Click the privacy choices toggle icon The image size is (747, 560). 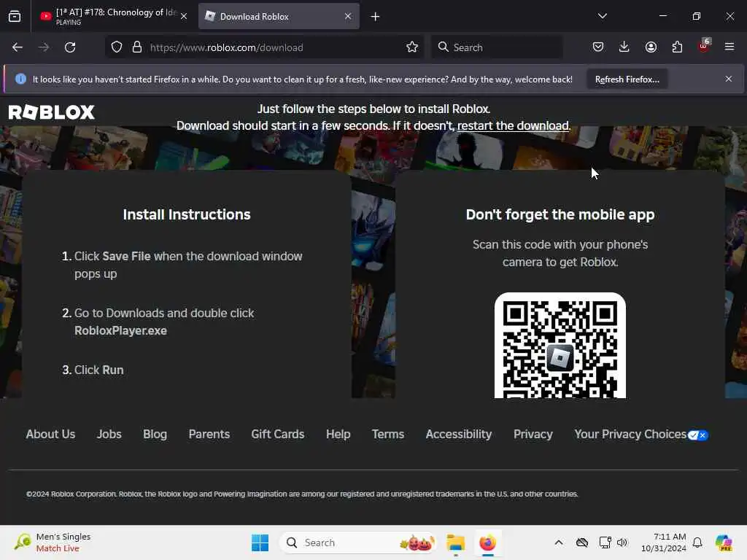(x=698, y=435)
